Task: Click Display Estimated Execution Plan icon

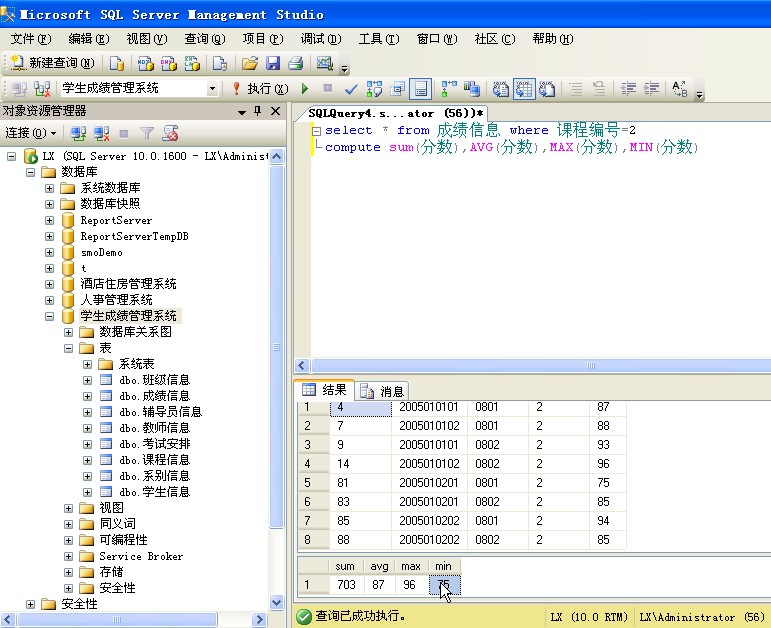Action: coord(374,89)
